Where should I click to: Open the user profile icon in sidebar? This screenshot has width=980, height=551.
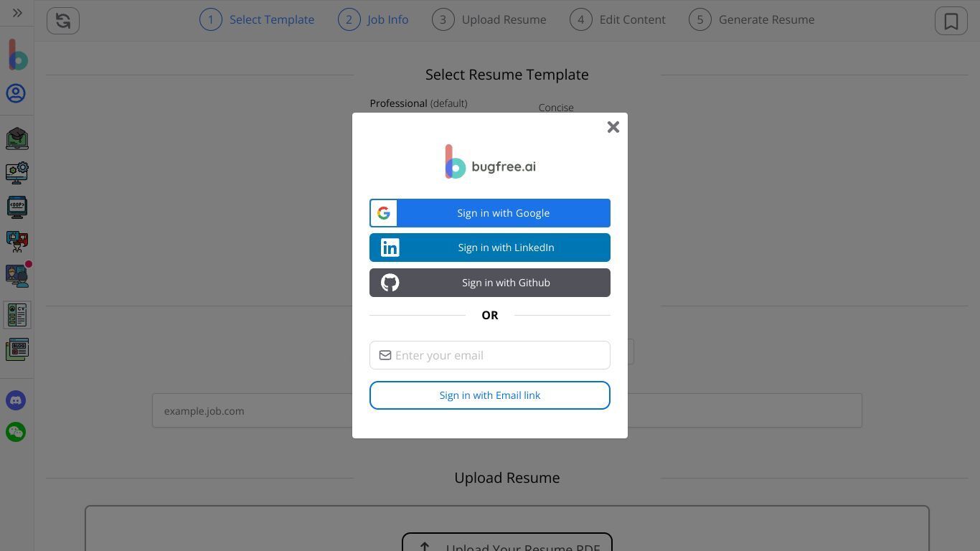point(16,93)
